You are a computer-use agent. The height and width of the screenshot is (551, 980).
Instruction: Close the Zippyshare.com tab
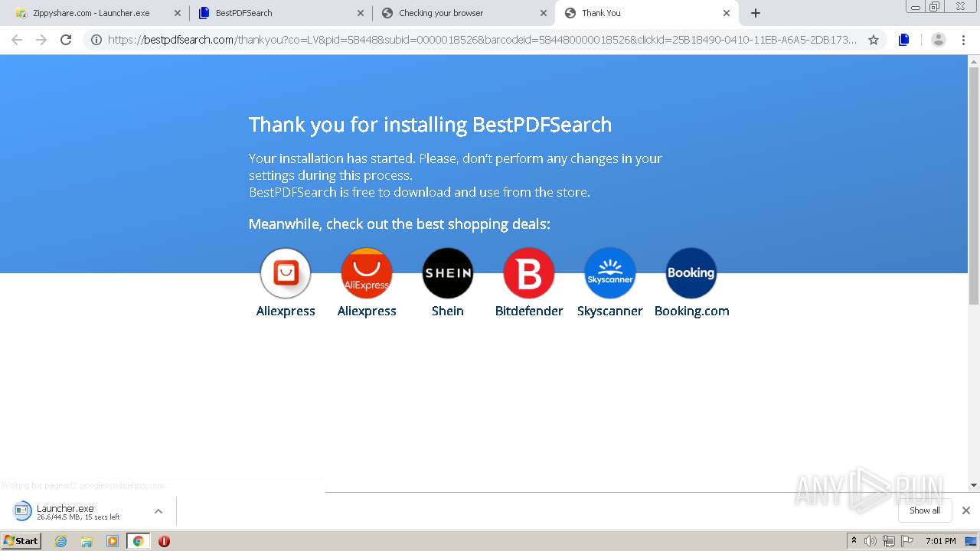[x=177, y=13]
